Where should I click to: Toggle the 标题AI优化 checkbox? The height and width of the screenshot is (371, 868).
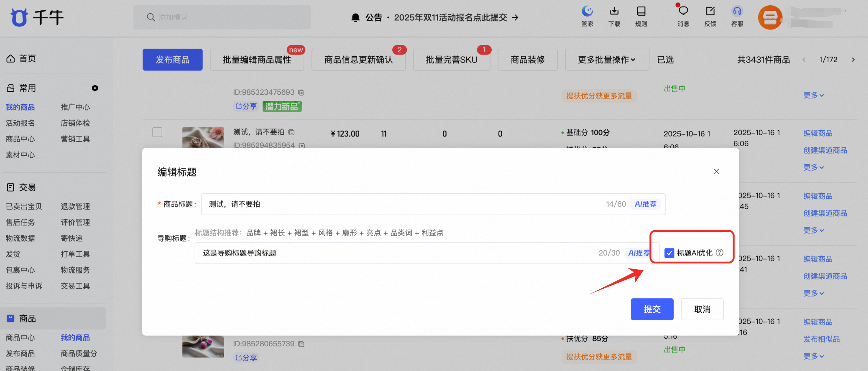click(669, 253)
